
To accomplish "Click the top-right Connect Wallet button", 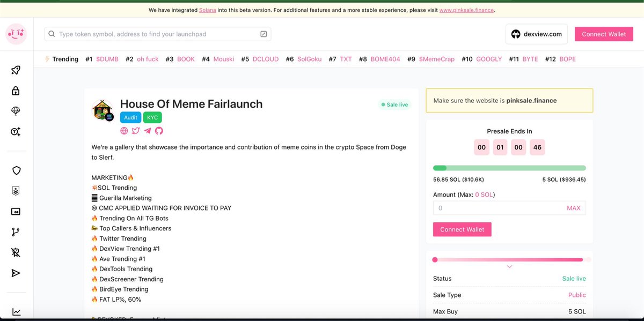I will (604, 34).
